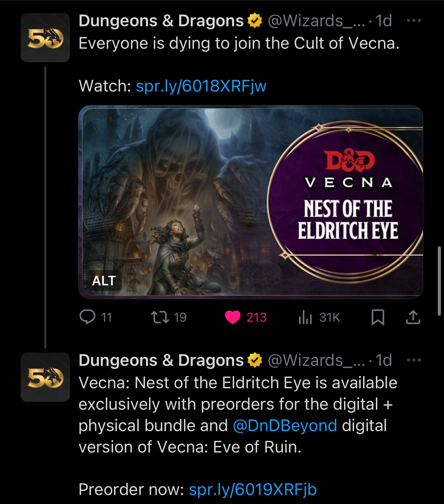This screenshot has height=504, width=444.
Task: Open Vecna Nest of the Eldritch Eye image
Action: click(250, 202)
